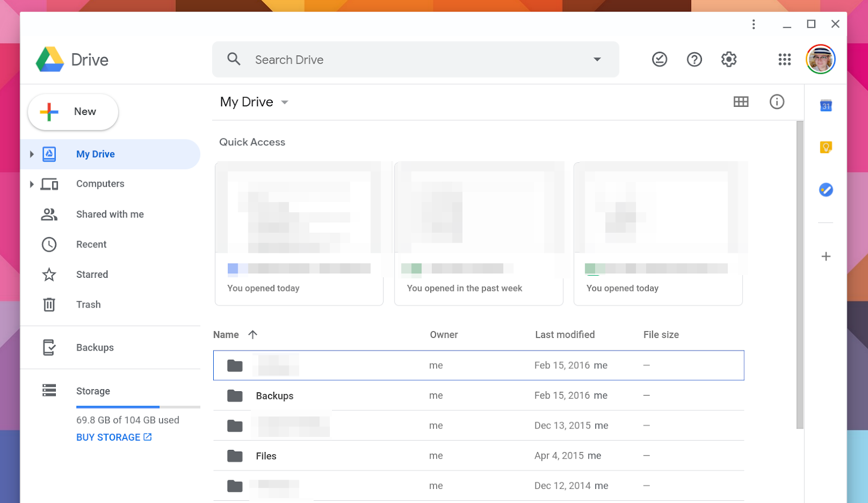Open the Google apps launcher grid
This screenshot has height=503, width=868.
(x=784, y=59)
